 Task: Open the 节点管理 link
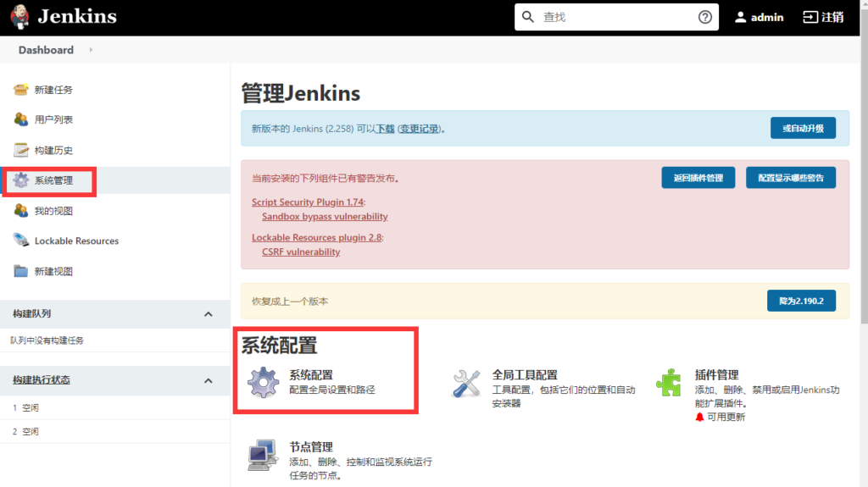311,446
